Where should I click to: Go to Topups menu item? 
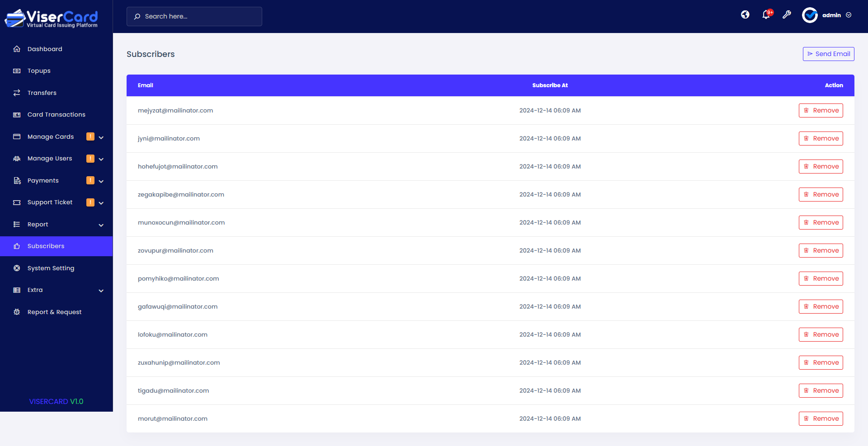pos(57,71)
